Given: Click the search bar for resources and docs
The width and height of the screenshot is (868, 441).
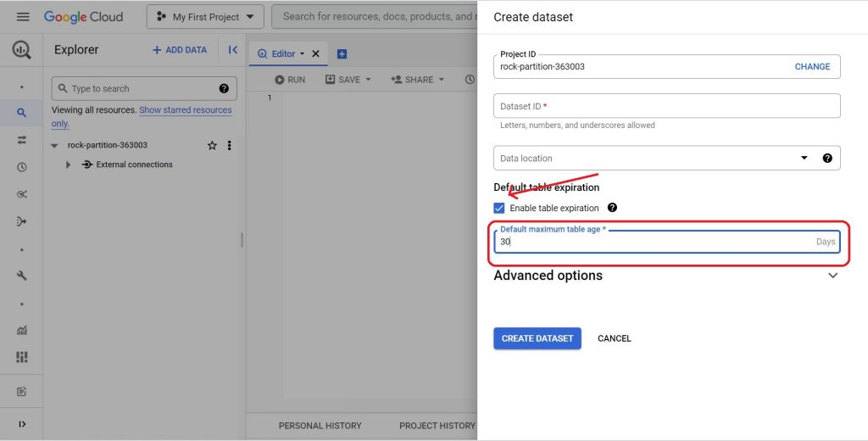Looking at the screenshot, I should [374, 17].
